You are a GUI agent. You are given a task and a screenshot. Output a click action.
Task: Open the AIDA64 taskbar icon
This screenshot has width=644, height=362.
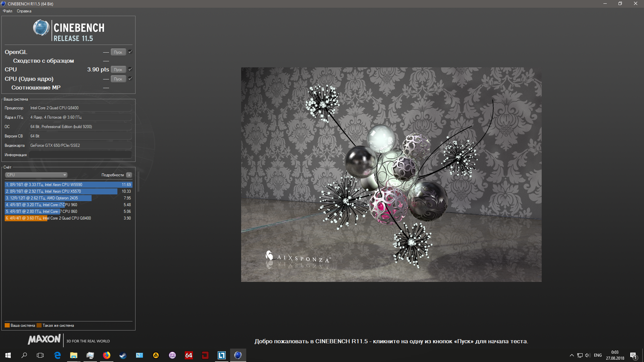pos(189,355)
